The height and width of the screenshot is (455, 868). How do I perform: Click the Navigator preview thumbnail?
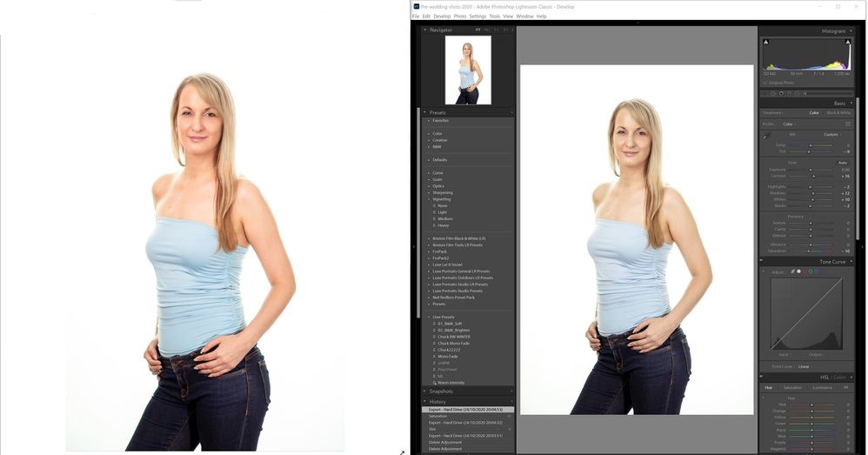(x=468, y=70)
